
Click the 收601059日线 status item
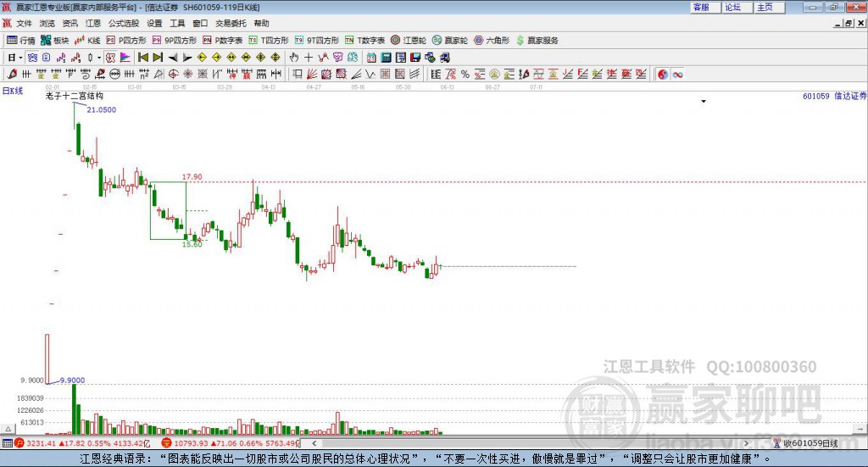(x=806, y=443)
